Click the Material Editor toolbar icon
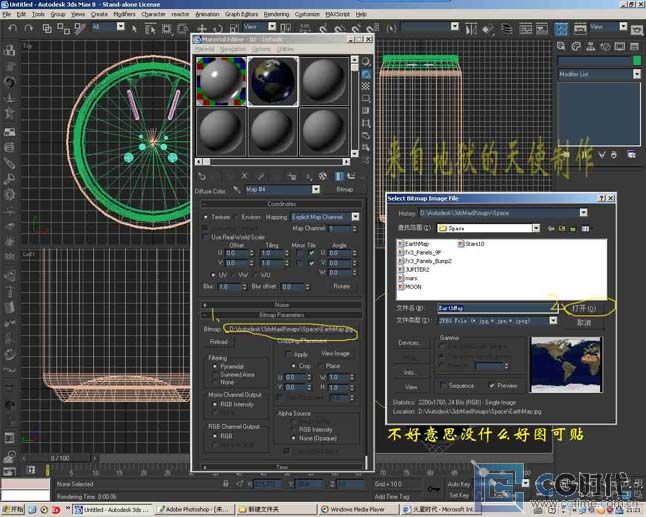646x517 pixels. point(561,29)
